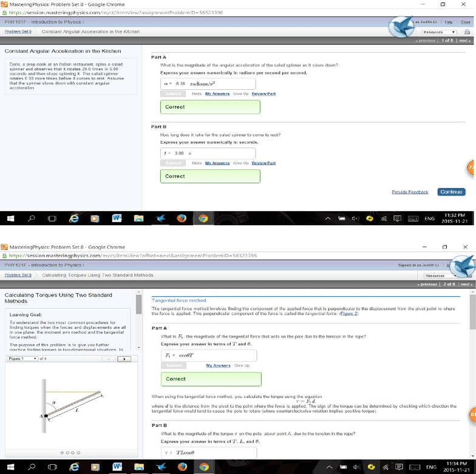Expand Resources dropdown on the 2 of 8 page
The image size is (476, 474).
coord(442,276)
